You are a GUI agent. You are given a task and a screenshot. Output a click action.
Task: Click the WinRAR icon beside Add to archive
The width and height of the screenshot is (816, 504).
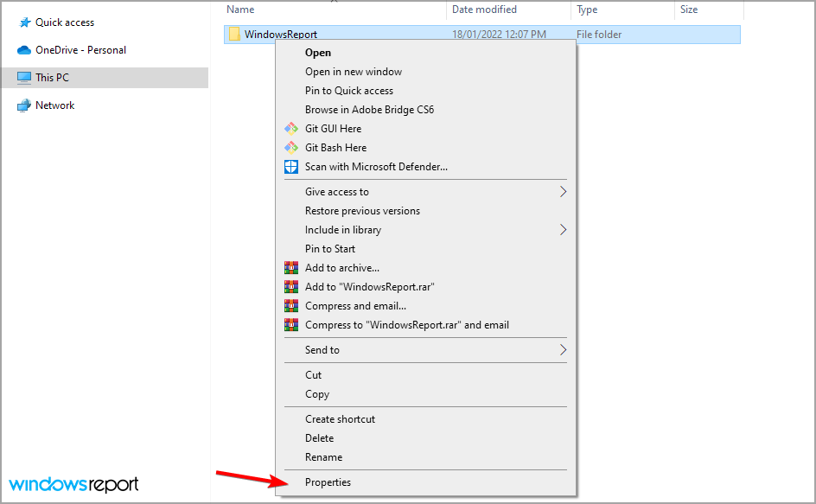[x=290, y=268]
